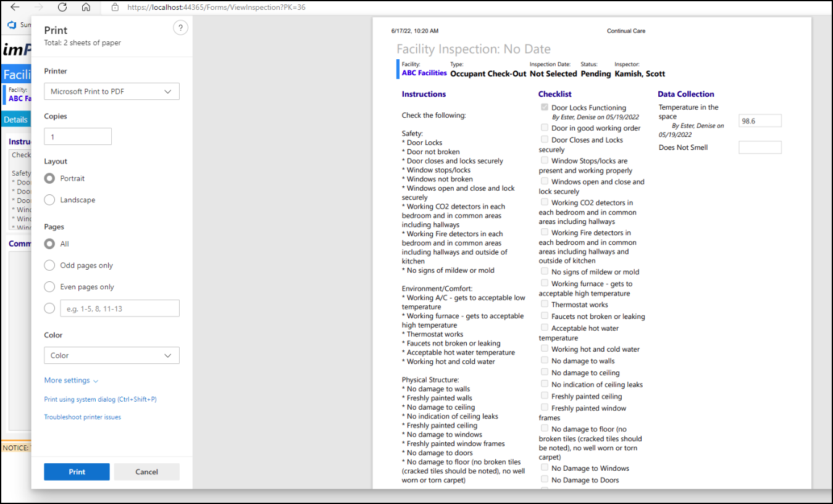Click the lock icon in the address bar
The width and height of the screenshot is (833, 504).
click(x=115, y=7)
